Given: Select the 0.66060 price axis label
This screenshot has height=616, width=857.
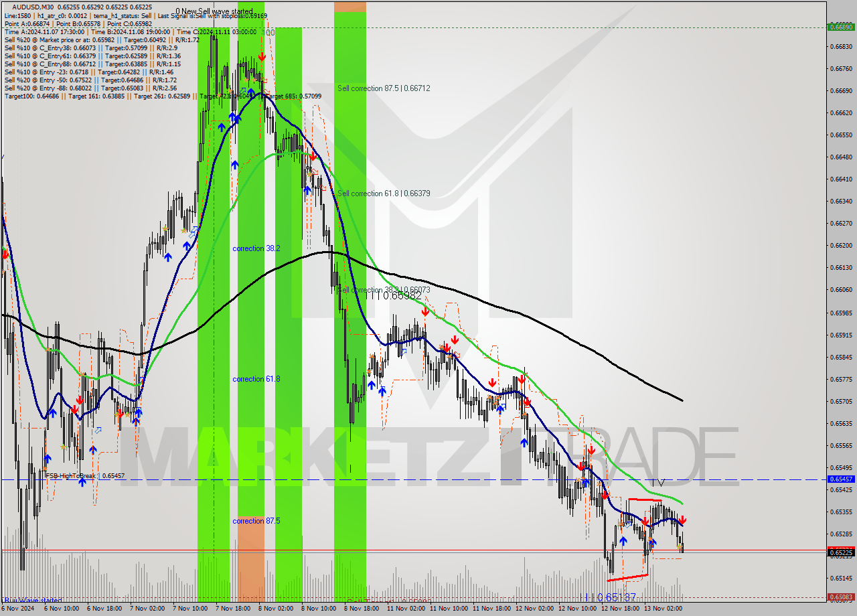Looking at the screenshot, I should point(841,290).
